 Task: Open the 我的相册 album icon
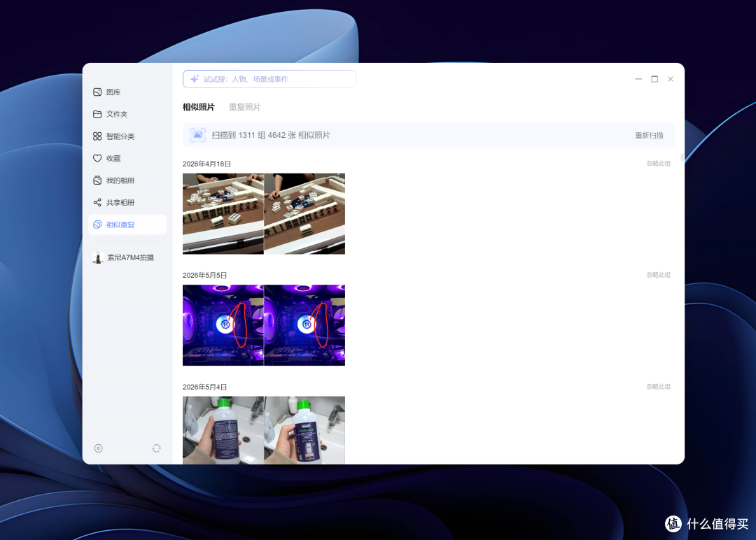(x=97, y=180)
